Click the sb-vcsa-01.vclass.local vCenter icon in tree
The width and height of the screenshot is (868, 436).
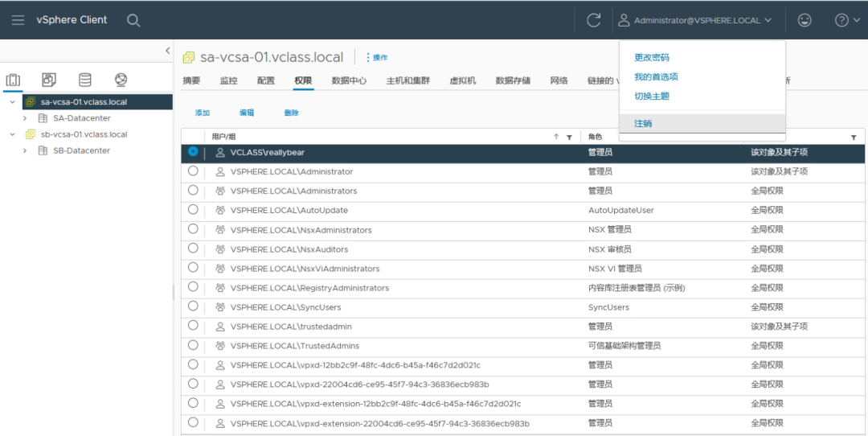[31, 134]
